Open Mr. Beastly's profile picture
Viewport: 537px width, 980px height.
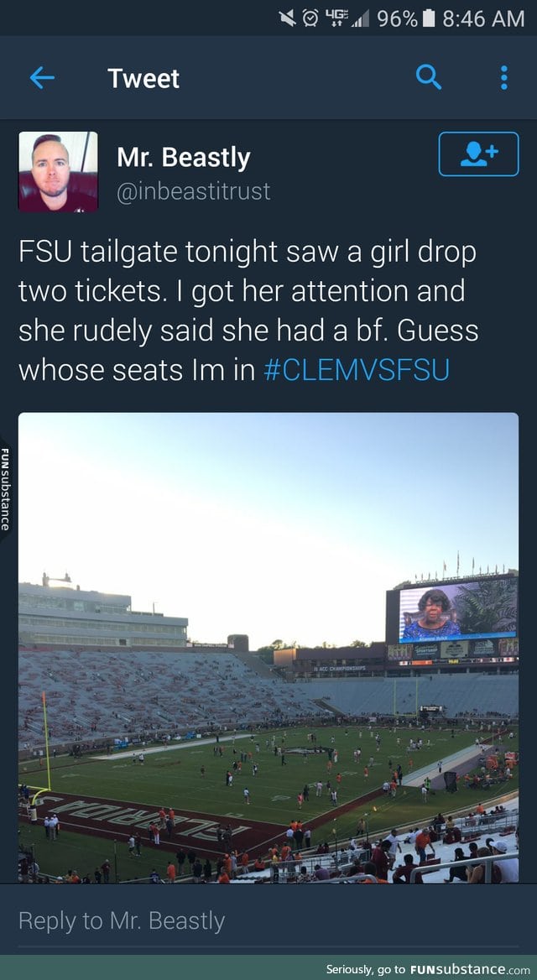(58, 171)
